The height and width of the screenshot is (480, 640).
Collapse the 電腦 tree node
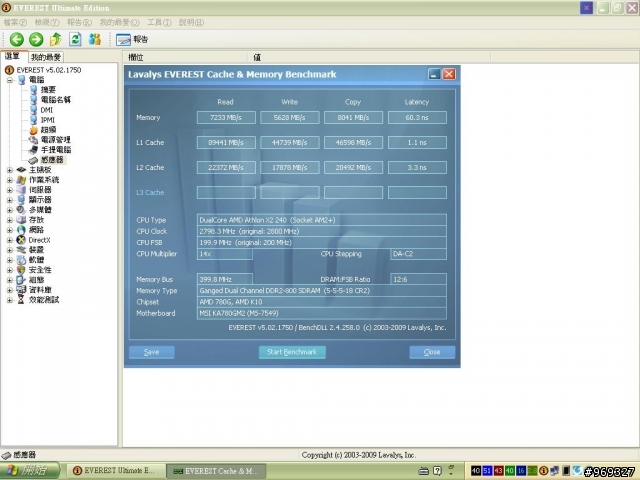tap(10, 80)
